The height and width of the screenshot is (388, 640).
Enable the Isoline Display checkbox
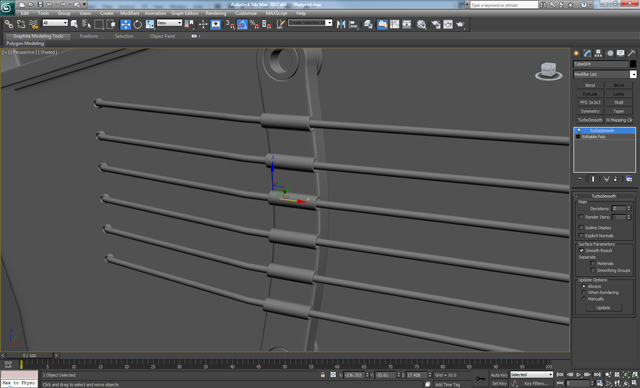coord(581,227)
